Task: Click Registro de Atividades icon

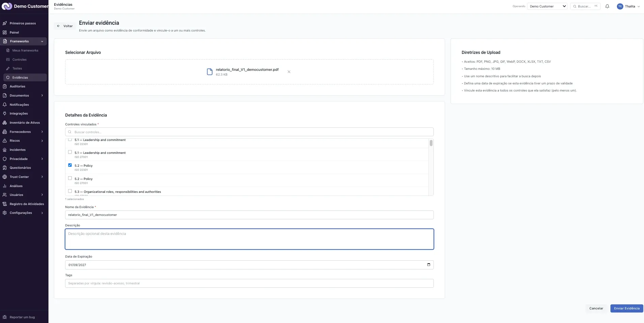Action: coord(5,204)
